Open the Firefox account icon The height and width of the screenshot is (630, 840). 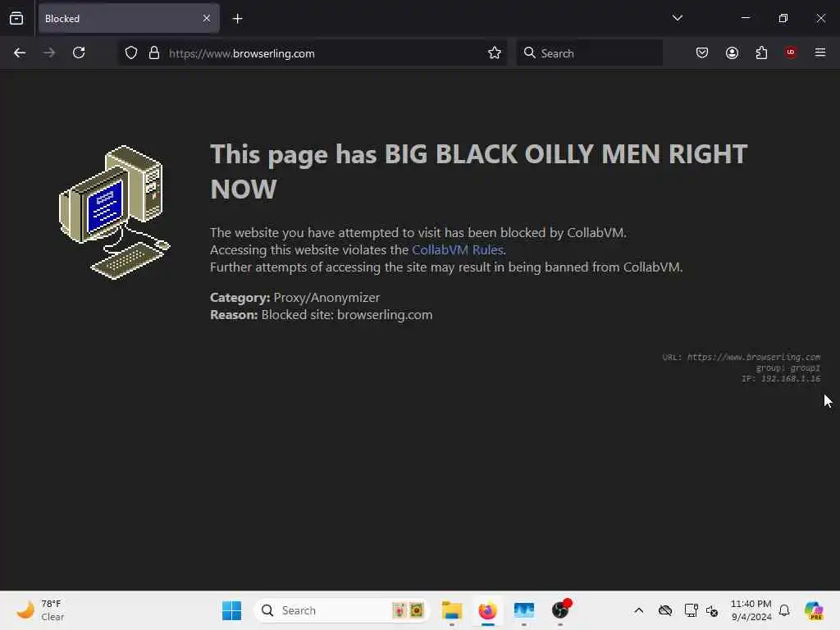(x=732, y=53)
